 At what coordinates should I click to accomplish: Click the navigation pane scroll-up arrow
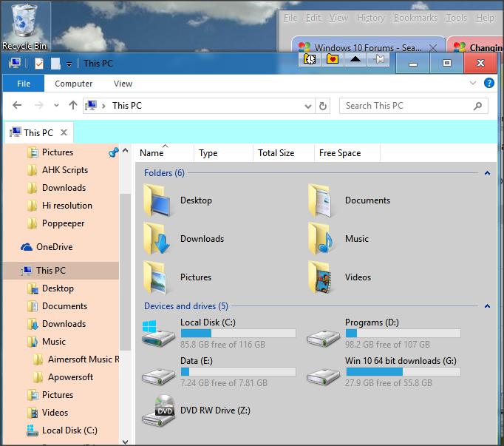(x=126, y=150)
